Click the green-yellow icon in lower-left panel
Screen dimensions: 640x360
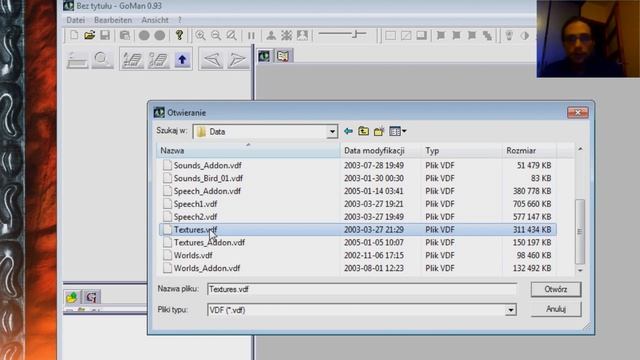[72, 297]
